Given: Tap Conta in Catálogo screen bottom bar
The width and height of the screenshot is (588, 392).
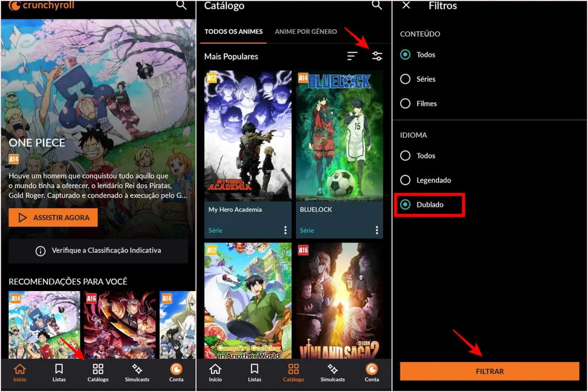Looking at the screenshot, I should (372, 373).
